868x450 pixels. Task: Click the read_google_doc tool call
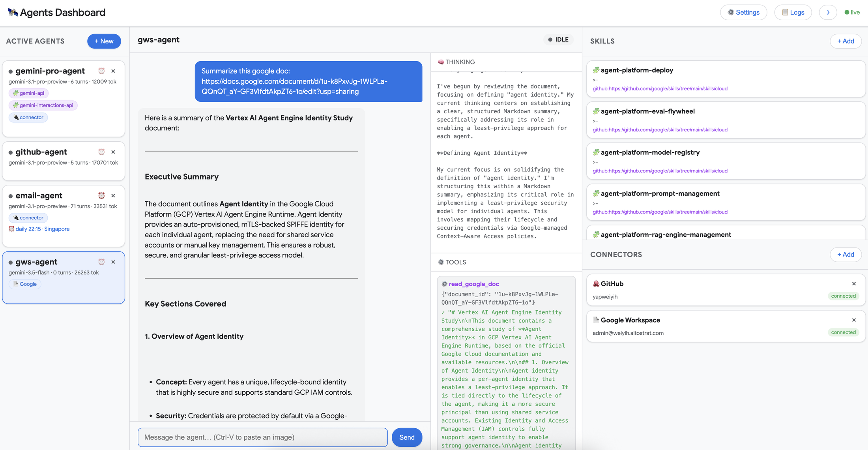pos(473,284)
